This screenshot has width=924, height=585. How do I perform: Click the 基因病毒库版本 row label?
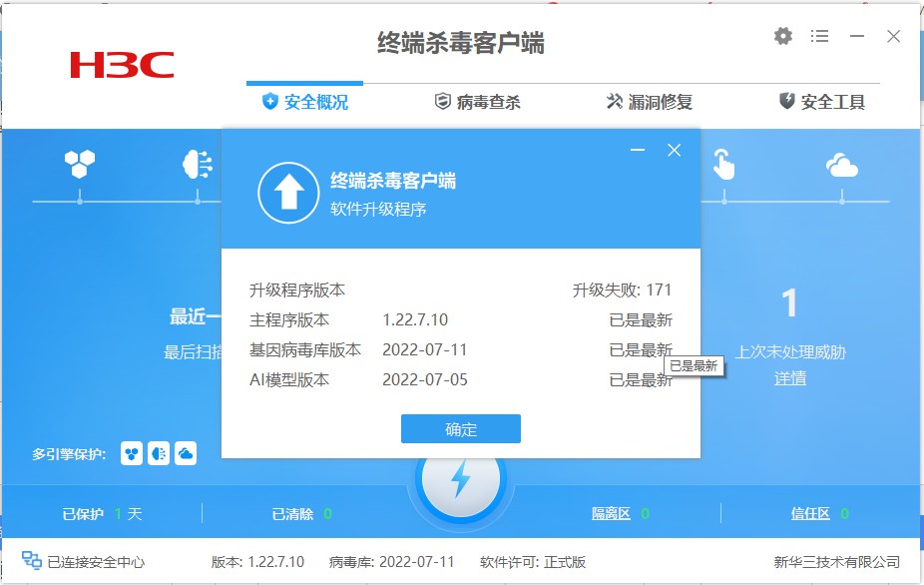(305, 350)
